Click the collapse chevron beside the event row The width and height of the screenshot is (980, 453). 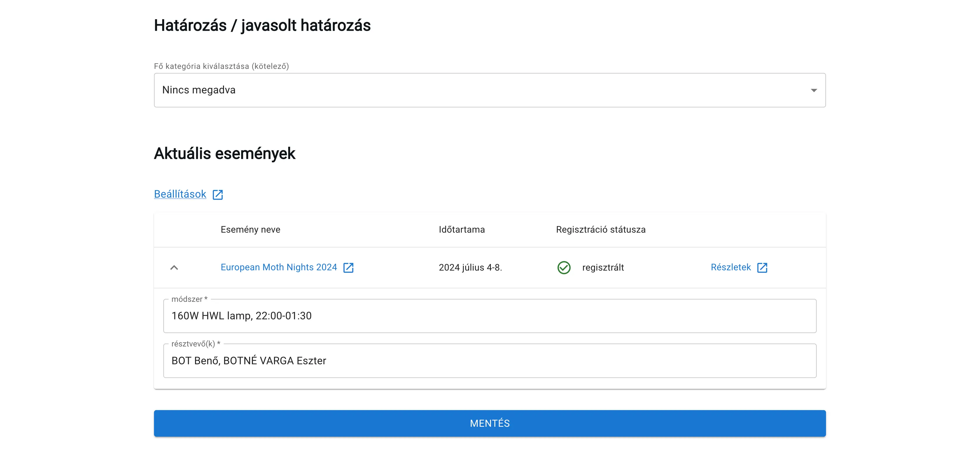point(175,267)
